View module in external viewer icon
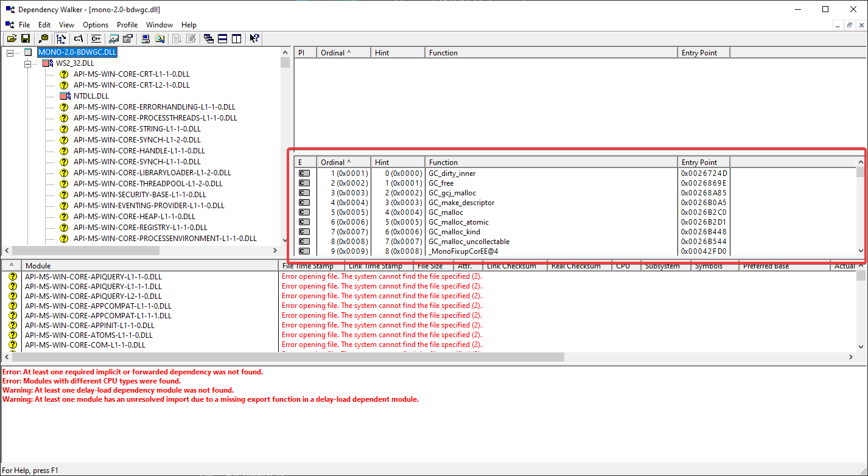 tap(114, 38)
